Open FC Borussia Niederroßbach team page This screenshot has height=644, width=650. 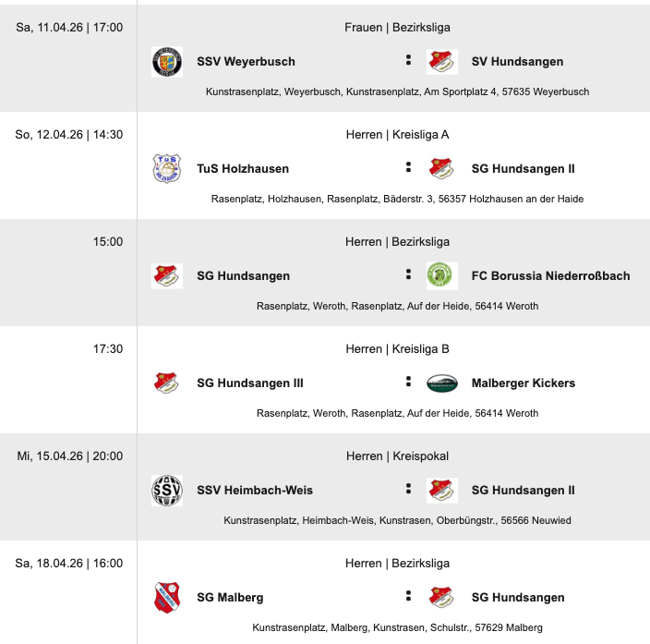[551, 276]
